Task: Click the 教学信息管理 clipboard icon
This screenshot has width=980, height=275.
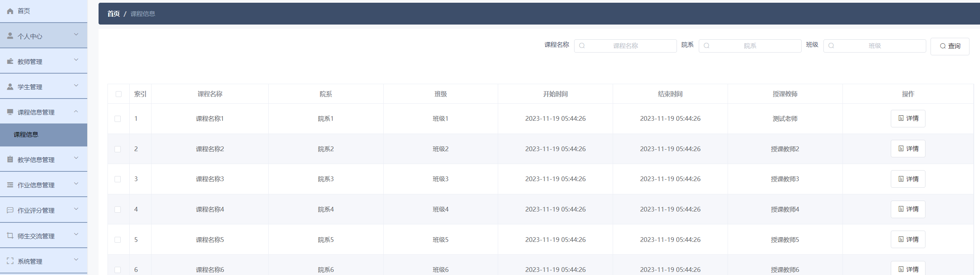Action: pos(10,159)
